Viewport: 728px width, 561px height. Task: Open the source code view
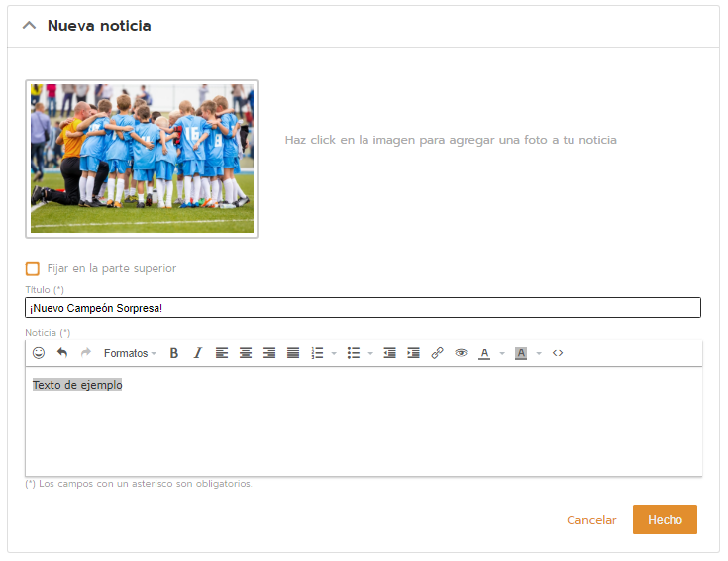[x=558, y=353]
